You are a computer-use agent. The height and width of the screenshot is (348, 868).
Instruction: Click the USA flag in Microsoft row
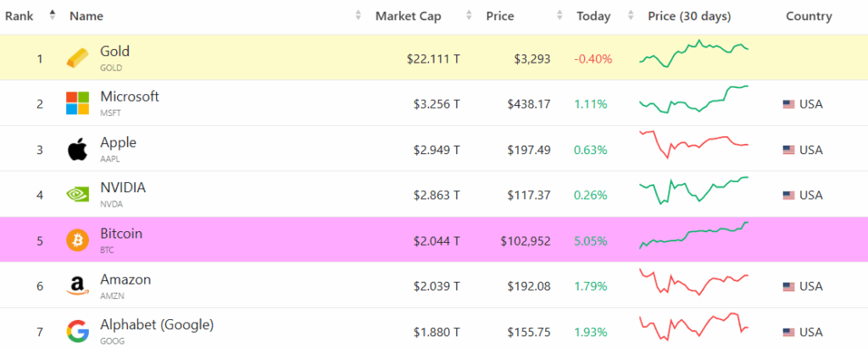[788, 104]
